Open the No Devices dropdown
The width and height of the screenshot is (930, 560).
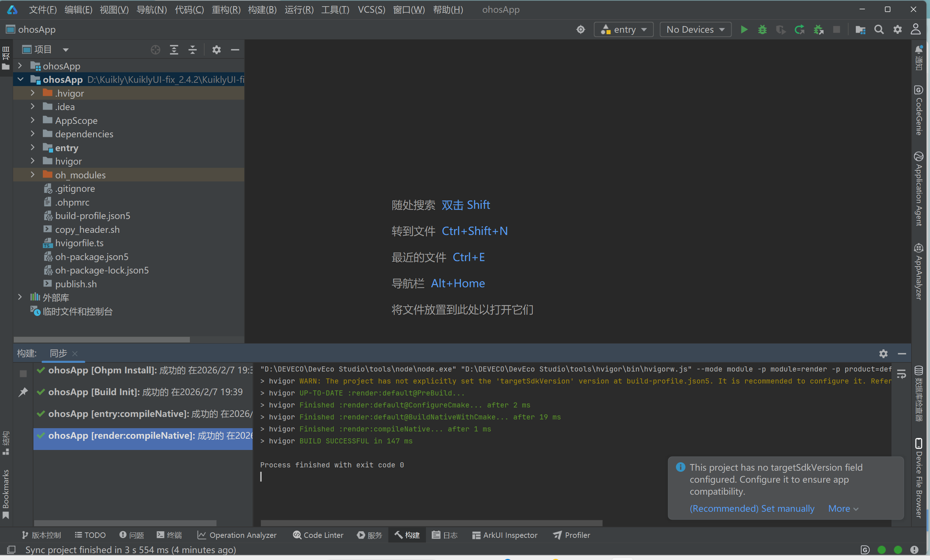pos(695,29)
